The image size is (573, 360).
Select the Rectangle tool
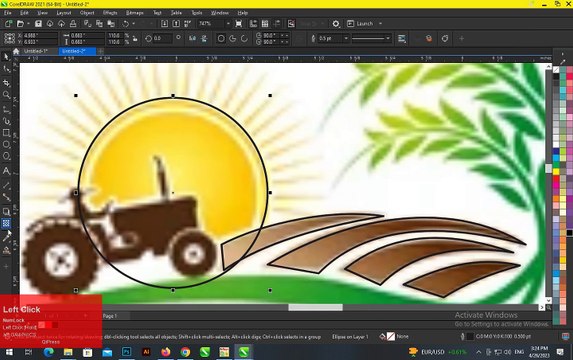pyautogui.click(x=6, y=133)
